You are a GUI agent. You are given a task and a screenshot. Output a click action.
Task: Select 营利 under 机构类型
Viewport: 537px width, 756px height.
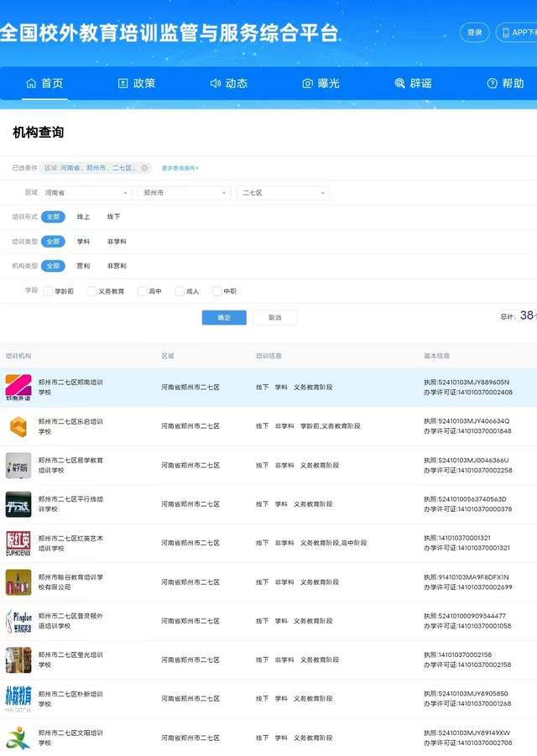coord(83,266)
